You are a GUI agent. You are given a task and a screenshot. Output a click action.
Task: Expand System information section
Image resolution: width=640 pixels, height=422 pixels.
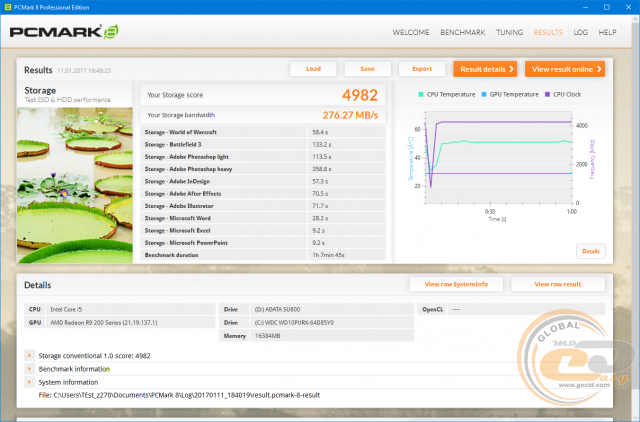click(29, 382)
